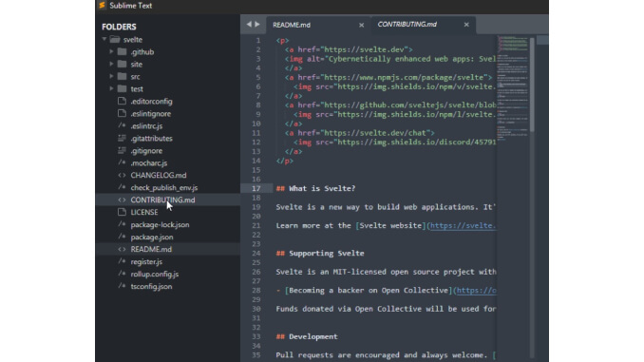
Task: Click the Sublime Text logo icon
Action: [102, 6]
